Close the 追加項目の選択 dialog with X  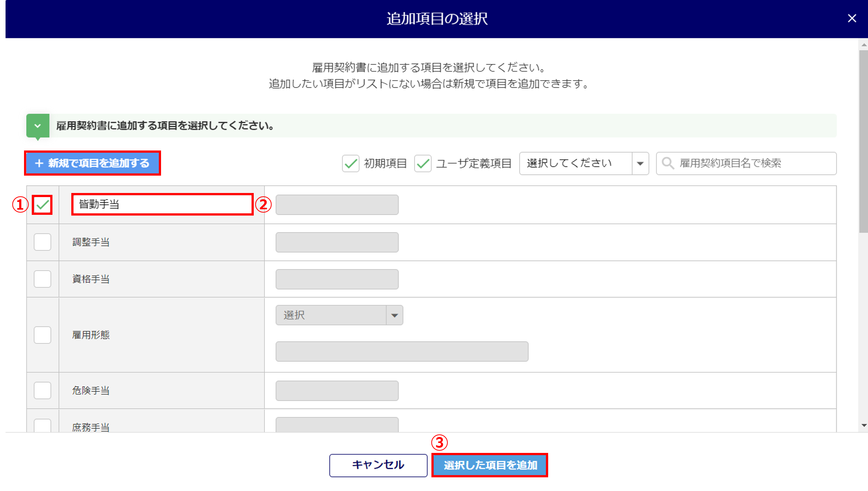(852, 18)
